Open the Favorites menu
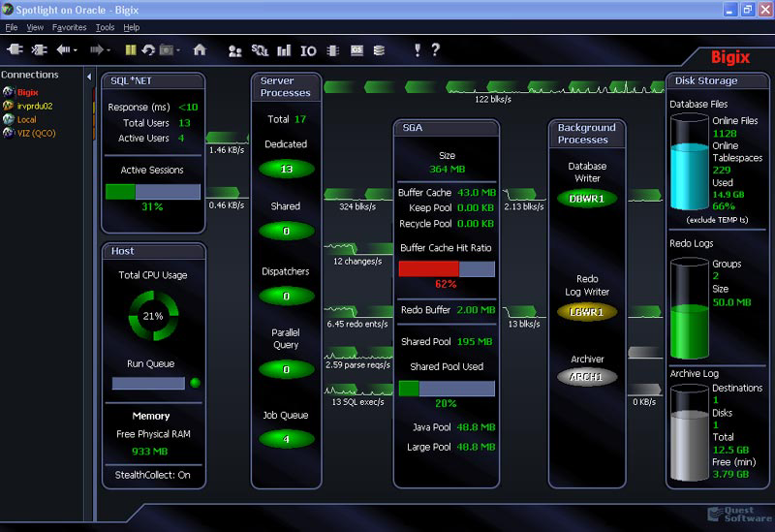This screenshot has width=775, height=532. (x=69, y=27)
